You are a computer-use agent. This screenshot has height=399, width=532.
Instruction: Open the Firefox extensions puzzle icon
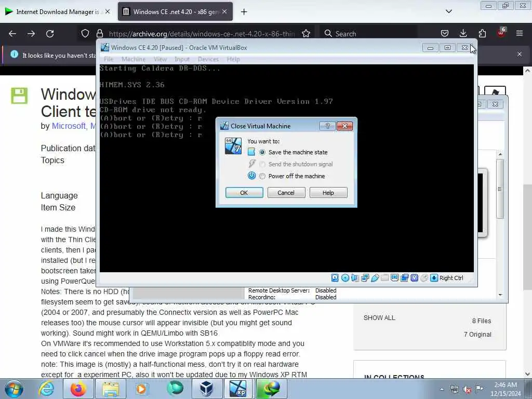point(482,33)
